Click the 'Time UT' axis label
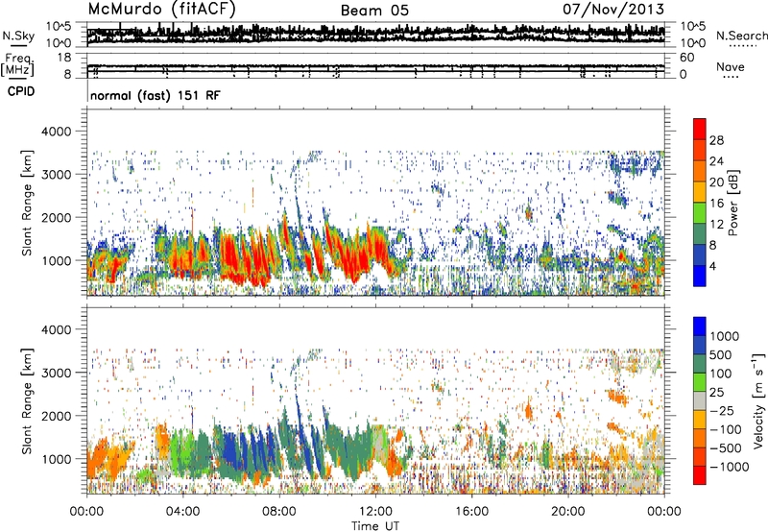Image resolution: width=768 pixels, height=532 pixels. (375, 526)
